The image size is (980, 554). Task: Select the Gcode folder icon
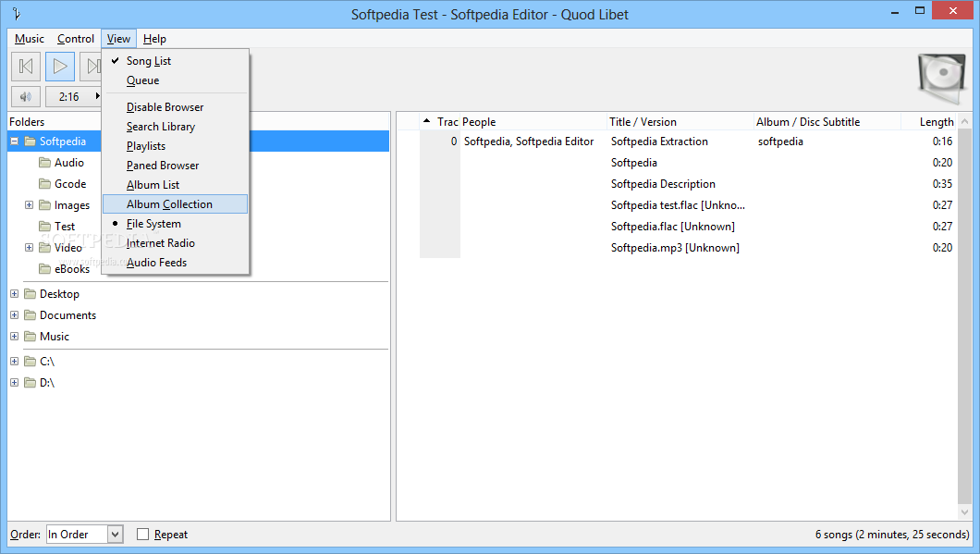pos(45,184)
